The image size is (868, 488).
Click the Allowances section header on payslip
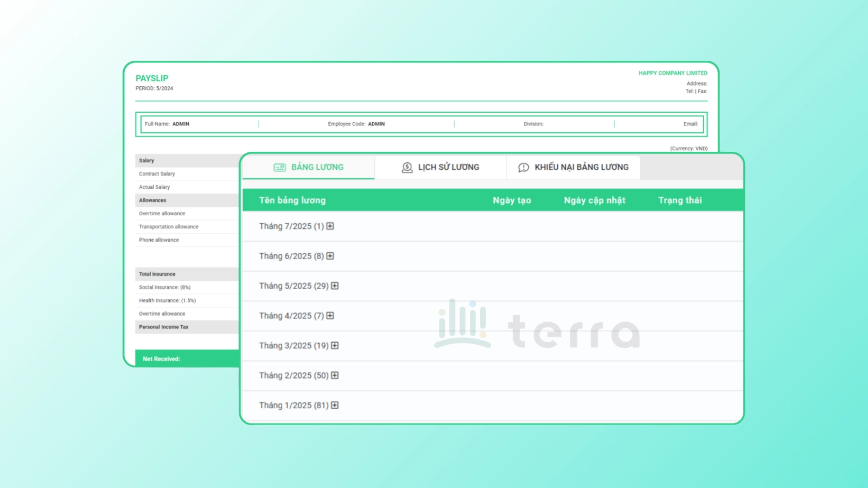point(187,200)
